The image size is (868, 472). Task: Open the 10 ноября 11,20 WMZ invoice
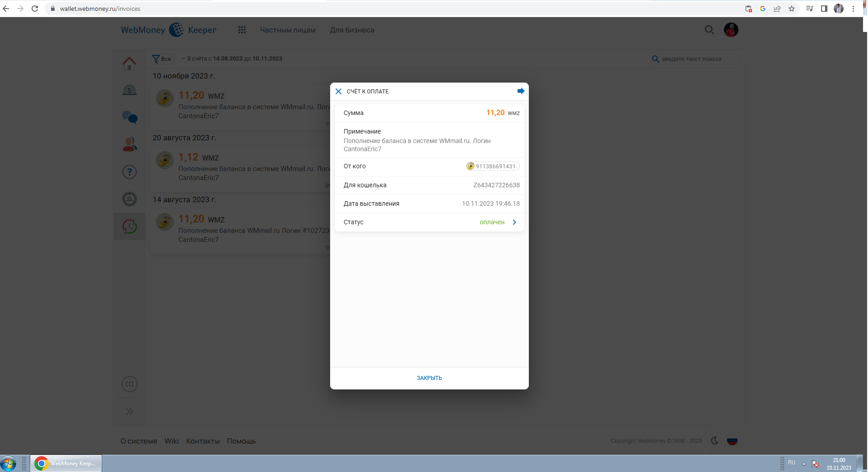241,107
